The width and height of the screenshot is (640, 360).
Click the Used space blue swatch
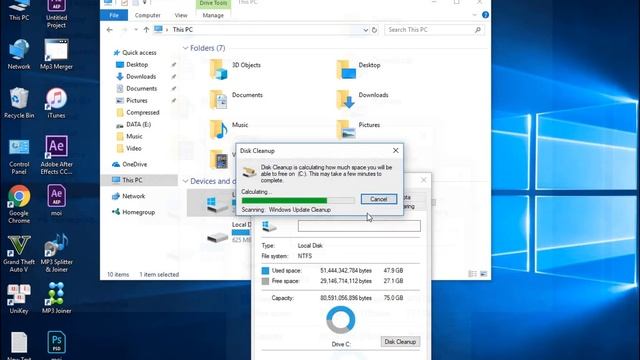(x=265, y=271)
